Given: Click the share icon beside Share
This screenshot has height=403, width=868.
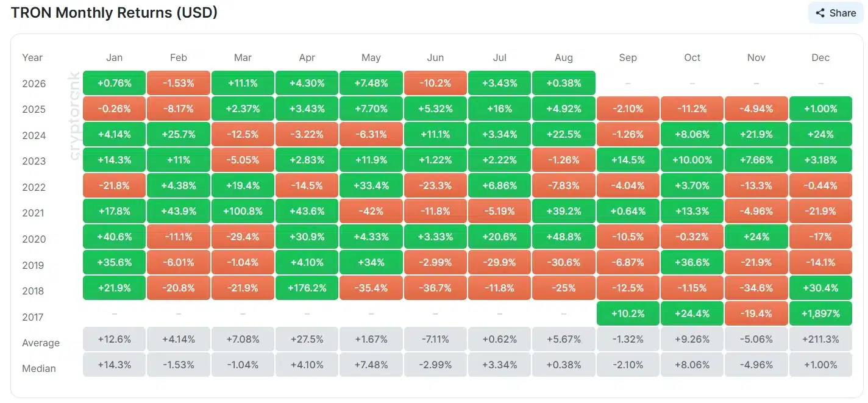Looking at the screenshot, I should pyautogui.click(x=820, y=13).
